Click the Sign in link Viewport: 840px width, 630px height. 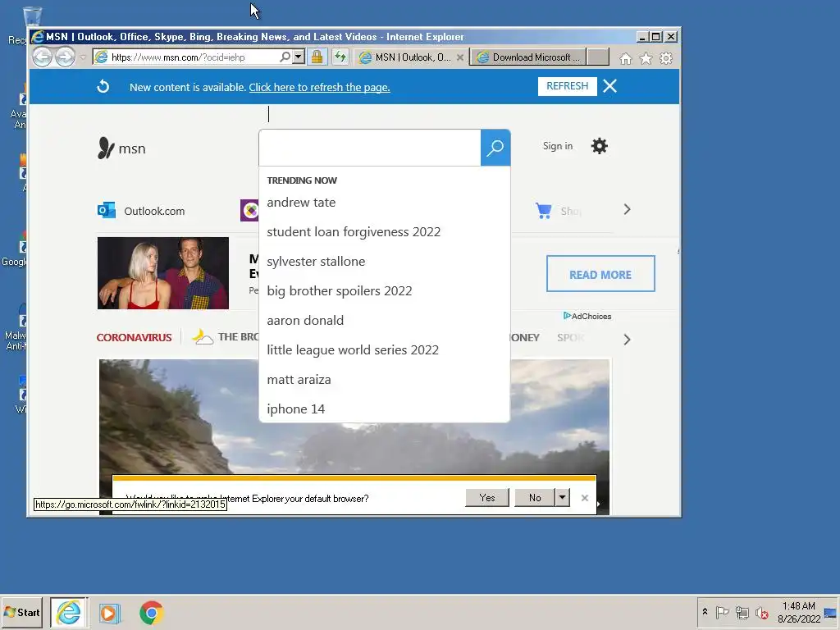(558, 146)
